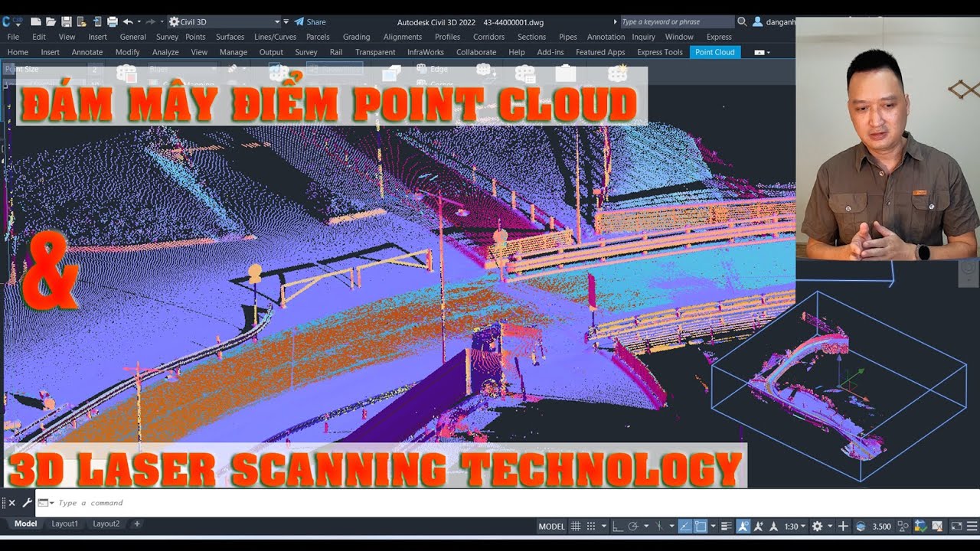980x551 pixels.
Task: Expand the undo history arrow
Action: pyautogui.click(x=139, y=21)
